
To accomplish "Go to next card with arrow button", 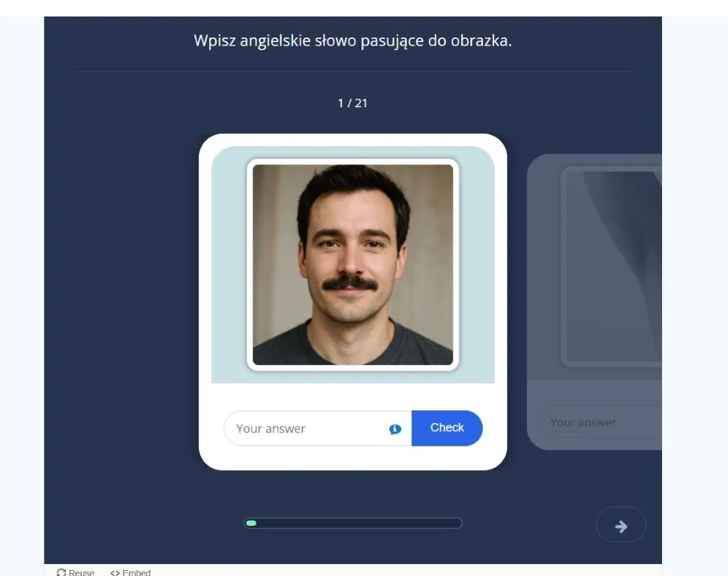I will coord(621,526).
